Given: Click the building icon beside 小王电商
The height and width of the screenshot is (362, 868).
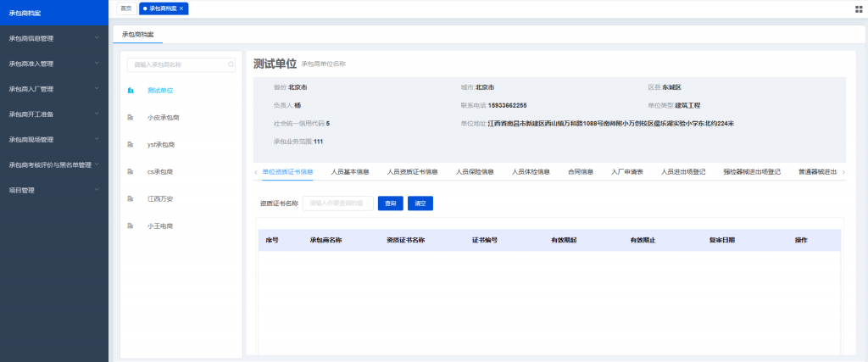Looking at the screenshot, I should click(131, 226).
